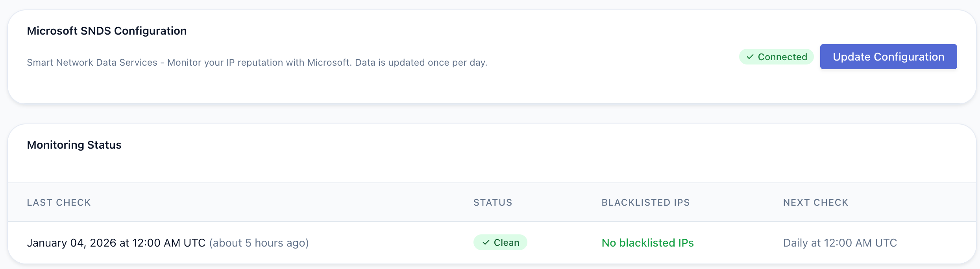Click the No blacklisted IPs text
This screenshot has height=269, width=980.
647,243
